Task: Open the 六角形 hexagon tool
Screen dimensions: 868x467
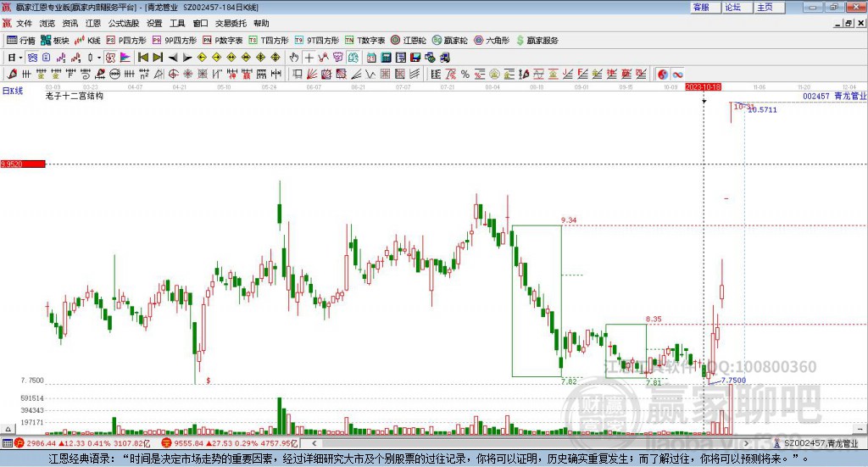Action: pyautogui.click(x=492, y=41)
